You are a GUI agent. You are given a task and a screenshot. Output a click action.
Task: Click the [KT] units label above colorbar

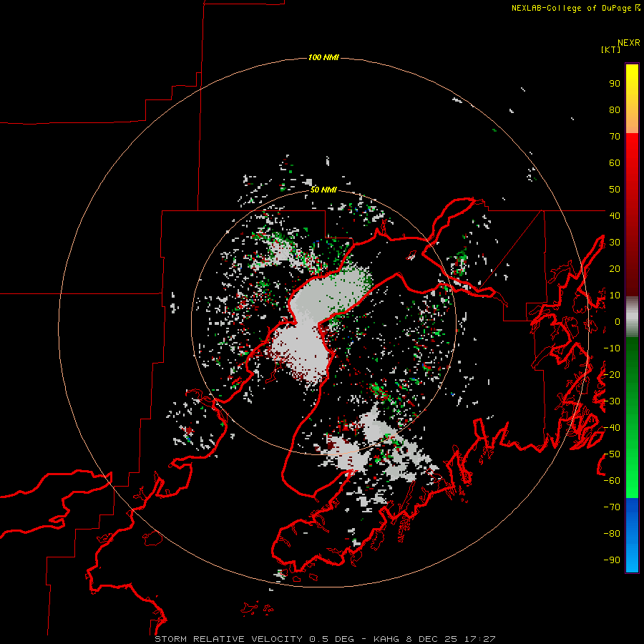(x=610, y=49)
